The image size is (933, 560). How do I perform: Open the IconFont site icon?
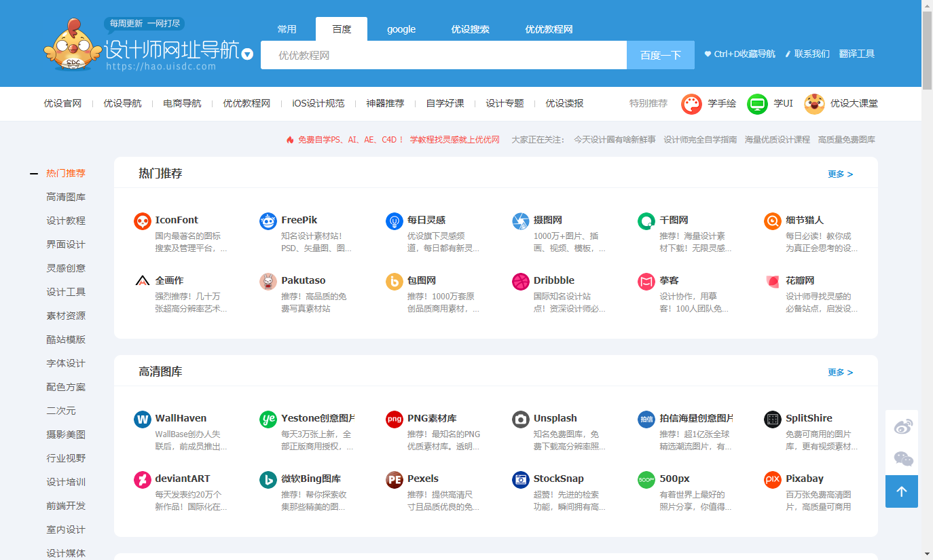(143, 221)
